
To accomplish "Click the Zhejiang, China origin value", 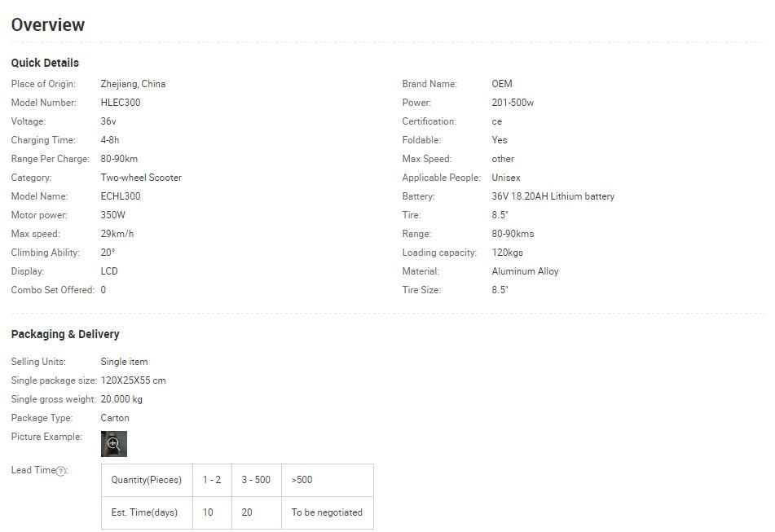I will coord(133,84).
